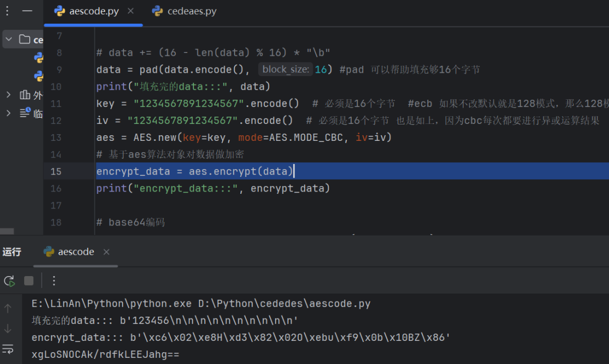Click the aescode.py path in console output
The height and width of the screenshot is (364, 609).
coord(284,304)
